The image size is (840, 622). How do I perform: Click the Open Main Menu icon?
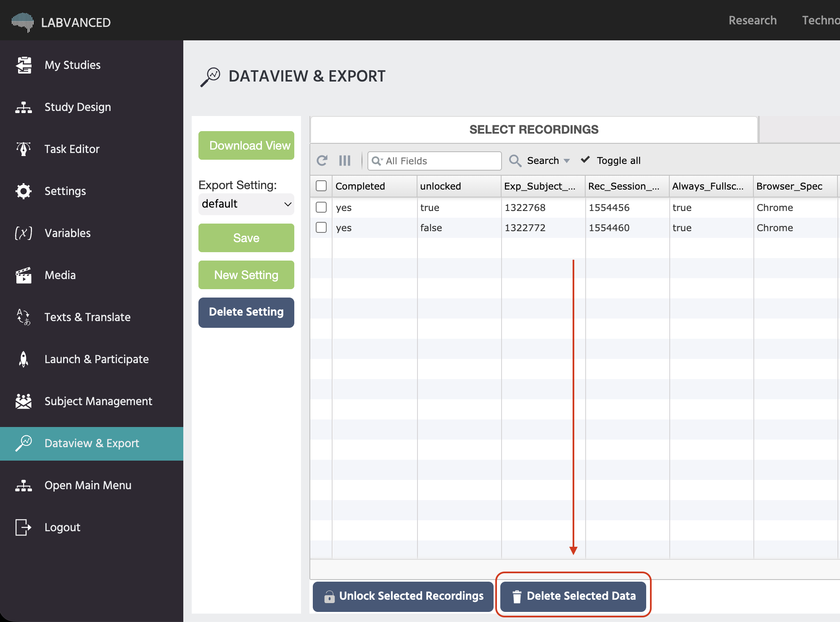(24, 485)
